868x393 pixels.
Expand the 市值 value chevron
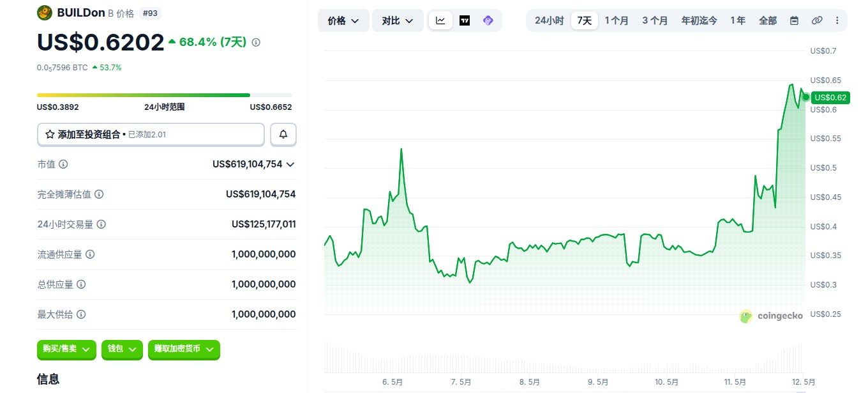click(x=290, y=164)
